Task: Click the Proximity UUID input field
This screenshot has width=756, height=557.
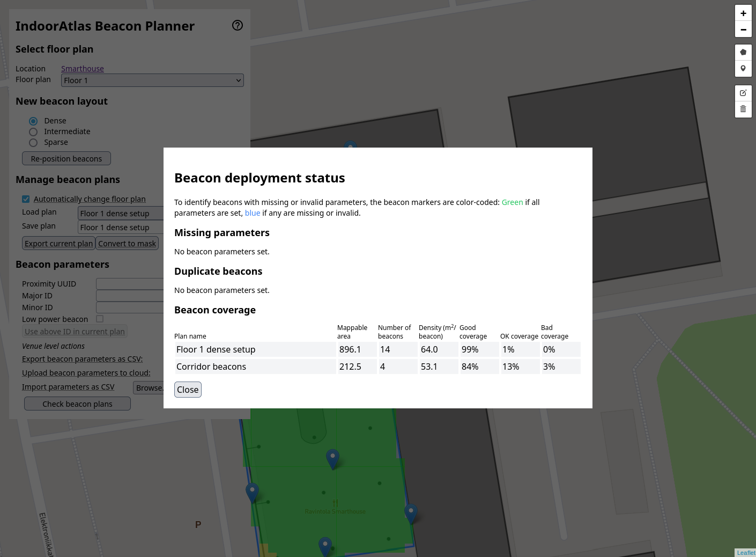Action: pos(130,283)
